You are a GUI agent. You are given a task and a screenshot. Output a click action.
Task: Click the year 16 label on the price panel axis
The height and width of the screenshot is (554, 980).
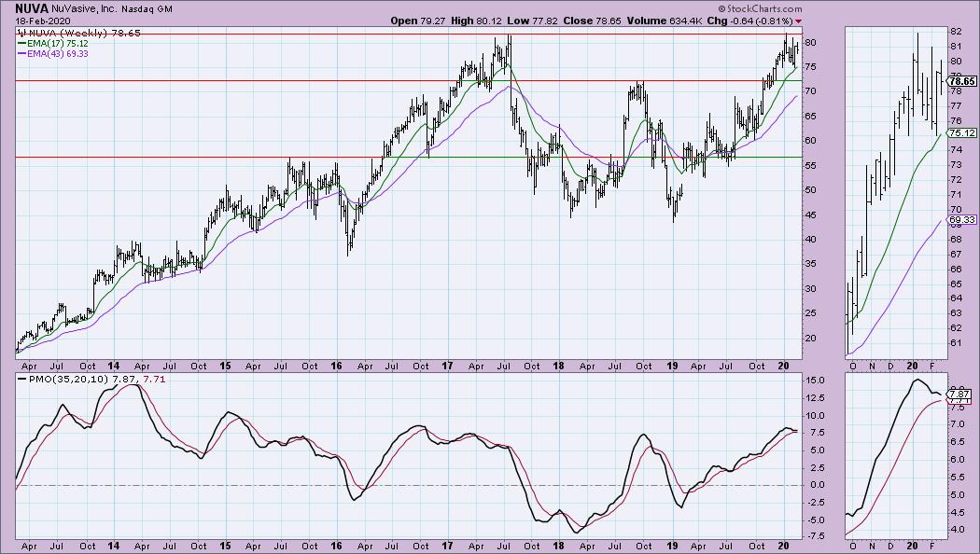(336, 367)
